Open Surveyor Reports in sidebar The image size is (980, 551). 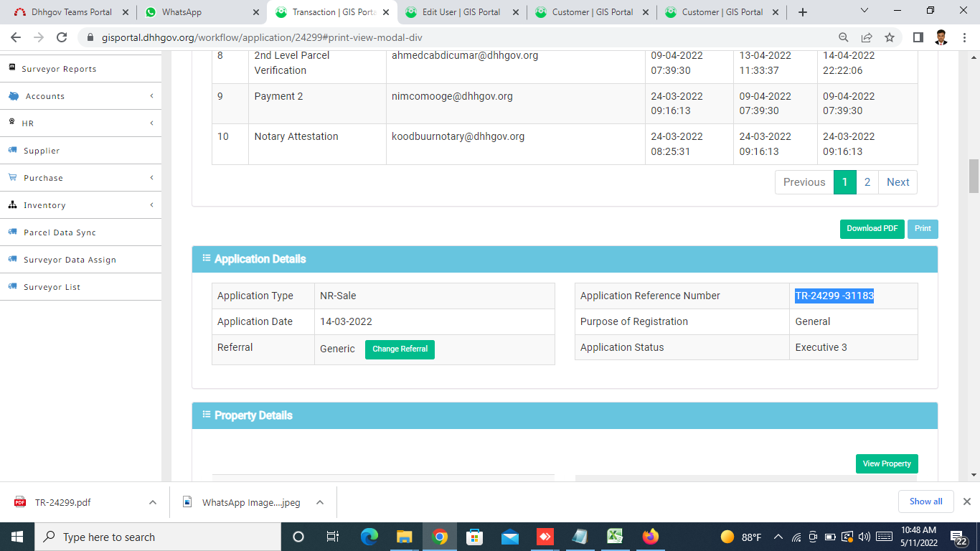[59, 69]
